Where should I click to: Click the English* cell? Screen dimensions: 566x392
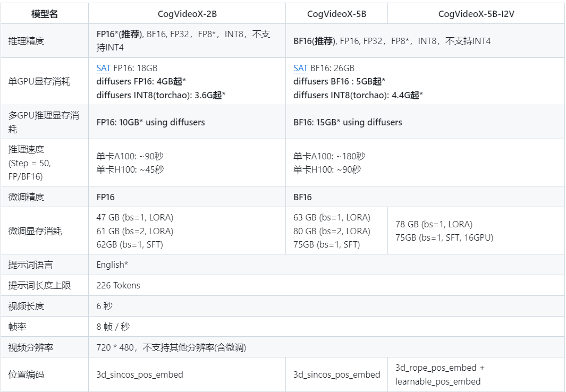[x=327, y=265]
